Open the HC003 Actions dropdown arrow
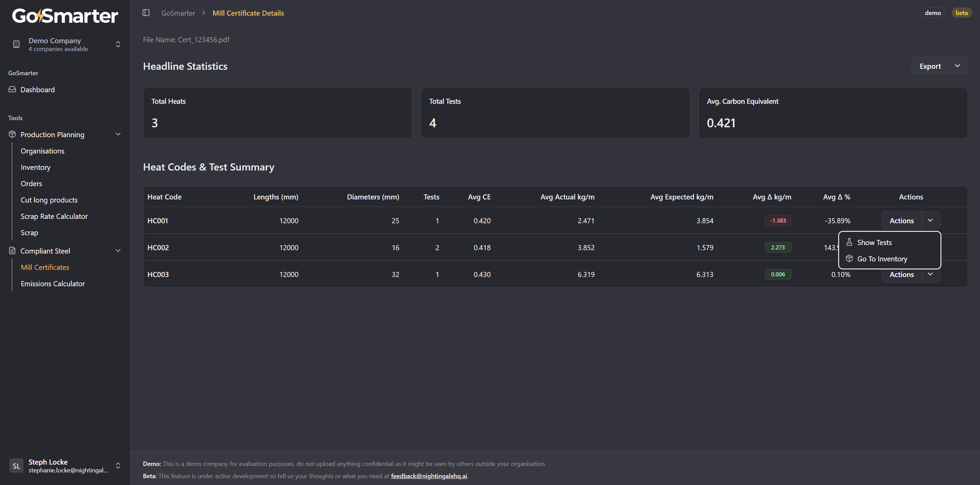The width and height of the screenshot is (980, 485). (x=930, y=274)
